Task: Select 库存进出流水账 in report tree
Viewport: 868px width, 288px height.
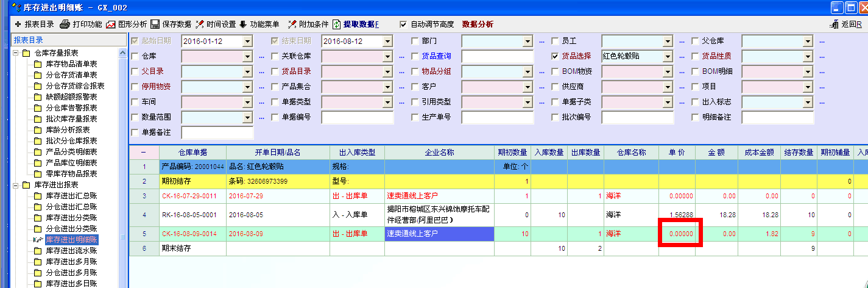Action: click(x=71, y=250)
